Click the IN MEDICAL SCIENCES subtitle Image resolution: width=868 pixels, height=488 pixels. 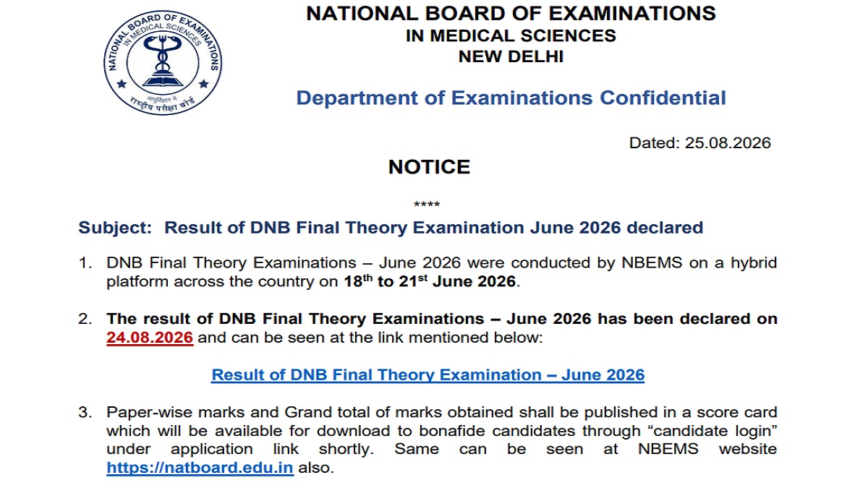tap(511, 35)
